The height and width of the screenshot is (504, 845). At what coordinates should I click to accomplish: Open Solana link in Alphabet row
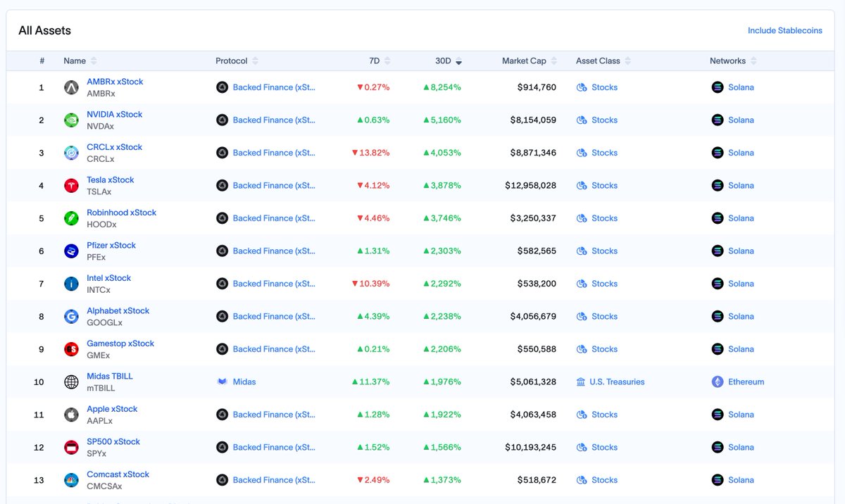[x=741, y=317]
